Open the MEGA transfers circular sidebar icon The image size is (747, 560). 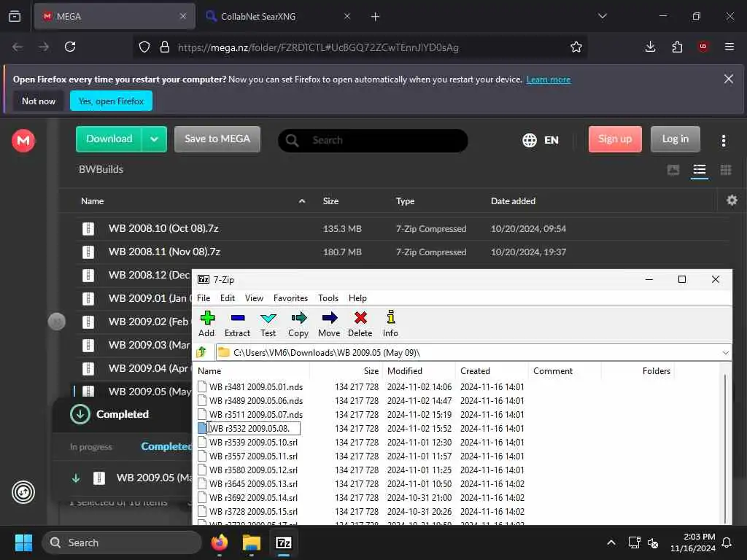[23, 492]
